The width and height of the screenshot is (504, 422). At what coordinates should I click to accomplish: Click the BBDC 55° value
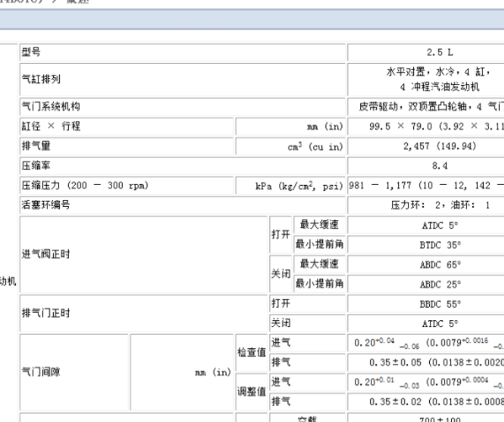point(440,304)
